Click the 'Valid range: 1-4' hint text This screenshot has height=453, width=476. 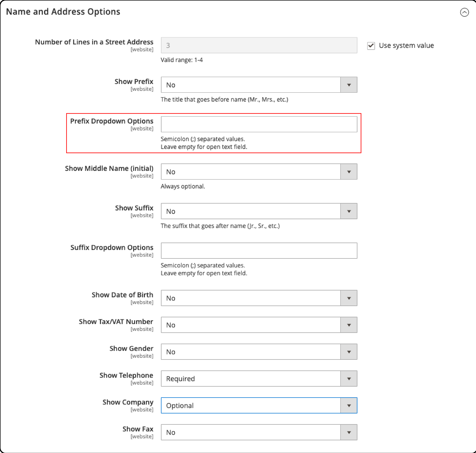pos(182,60)
